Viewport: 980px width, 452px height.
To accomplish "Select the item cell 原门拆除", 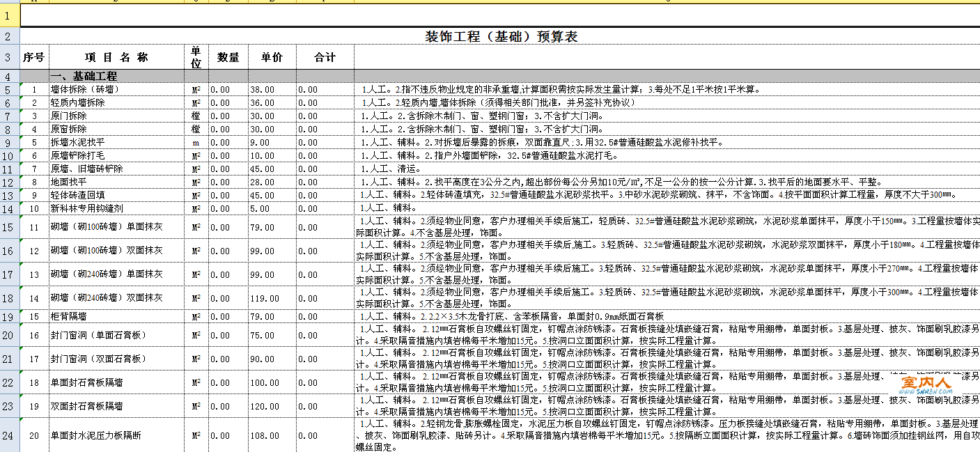I will (116, 116).
